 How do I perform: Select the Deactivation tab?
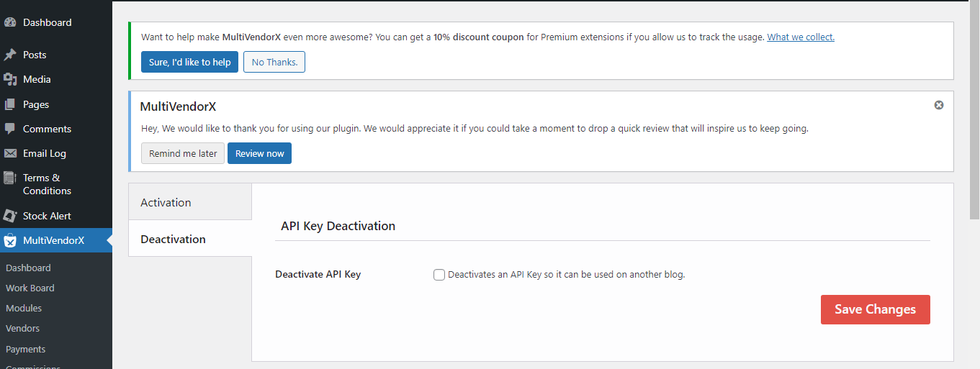(190, 239)
